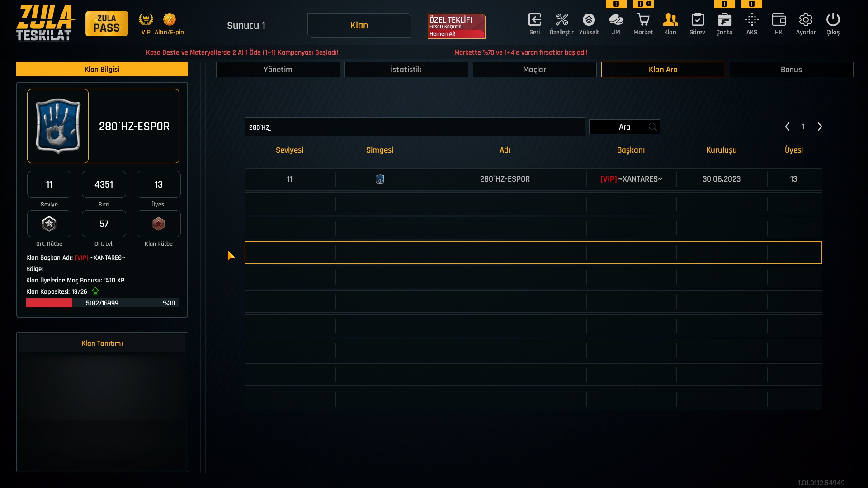
Task: Open the Bonus tab
Action: click(x=792, y=70)
